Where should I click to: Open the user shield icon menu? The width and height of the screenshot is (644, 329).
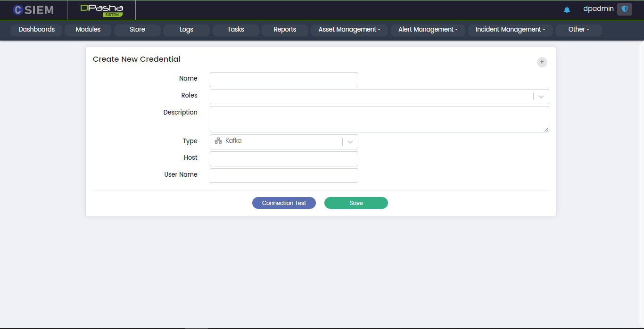point(624,9)
